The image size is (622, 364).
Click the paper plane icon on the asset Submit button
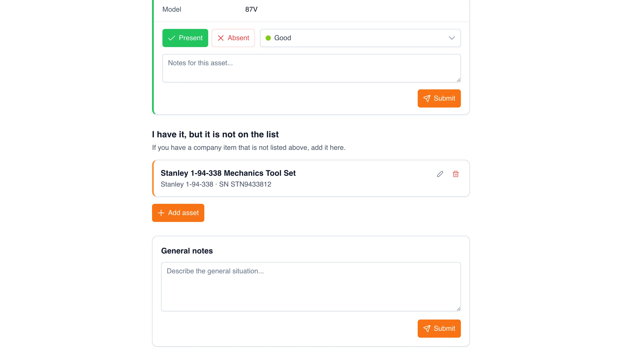point(427,98)
